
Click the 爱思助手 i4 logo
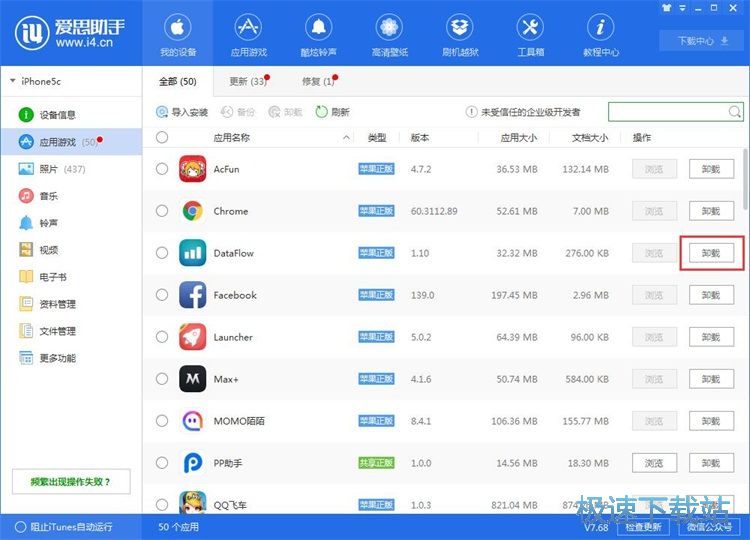point(70,33)
